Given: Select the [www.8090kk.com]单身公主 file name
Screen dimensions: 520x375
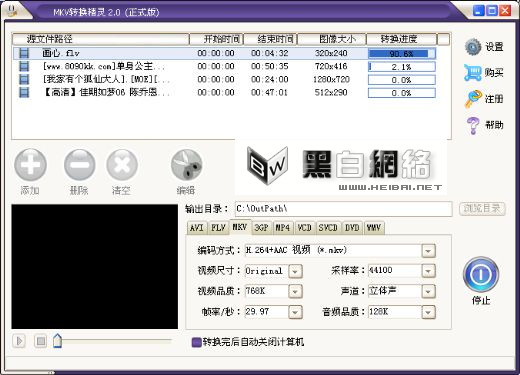Looking at the screenshot, I should (104, 66).
